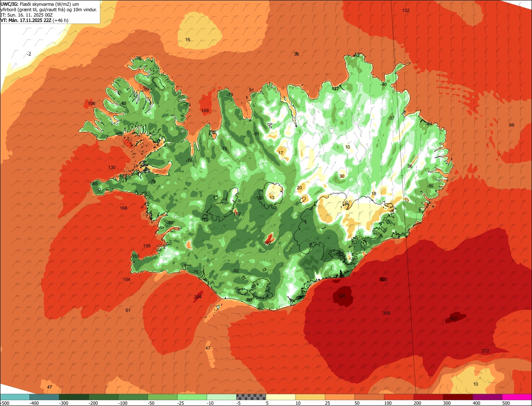Viewport: 532px width, 406px height.
Task: Click the map value '16' in the yellow patch
Action: coord(187,39)
